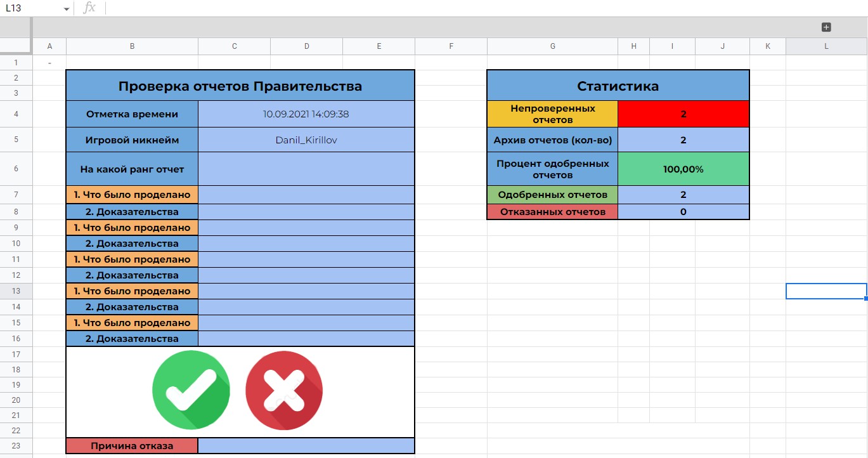This screenshot has width=868, height=458.
Task: Select column D header
Action: (x=307, y=46)
